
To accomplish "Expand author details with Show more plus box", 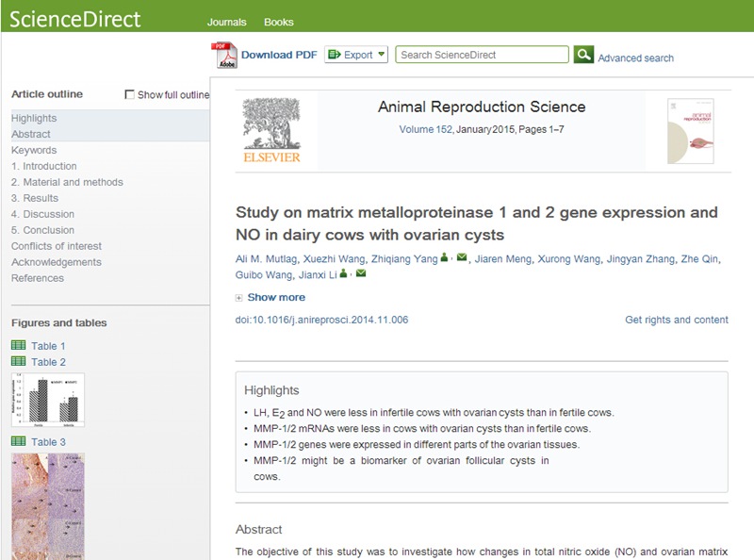I will (x=238, y=298).
